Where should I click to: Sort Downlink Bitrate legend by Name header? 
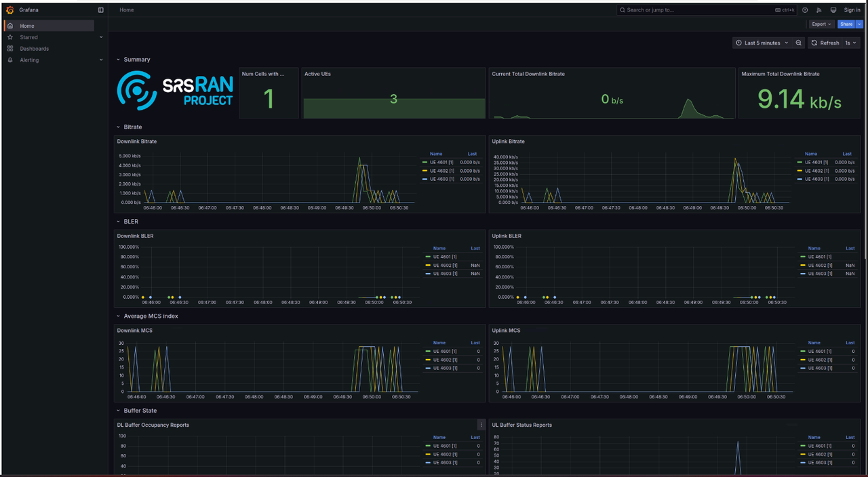(435, 154)
